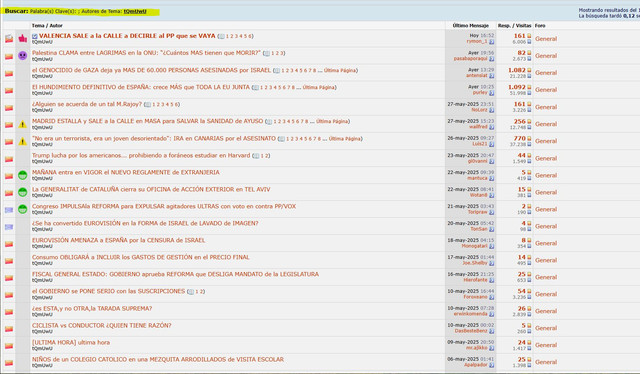Click the green smiley icon on Congreso IMPULSA row
Viewport: 640px width, 374px height.
point(22,209)
